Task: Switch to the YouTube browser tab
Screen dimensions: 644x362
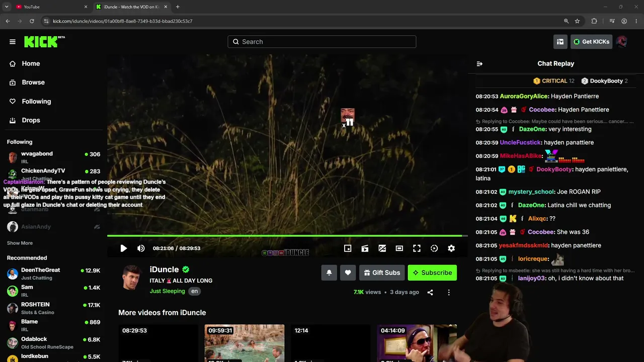Action: pos(50,7)
